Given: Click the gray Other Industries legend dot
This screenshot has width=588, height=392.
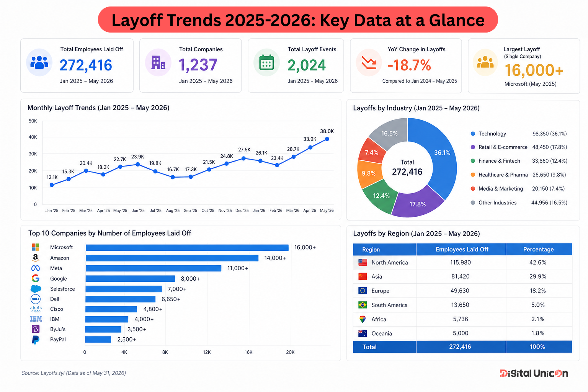Looking at the screenshot, I should tap(473, 203).
